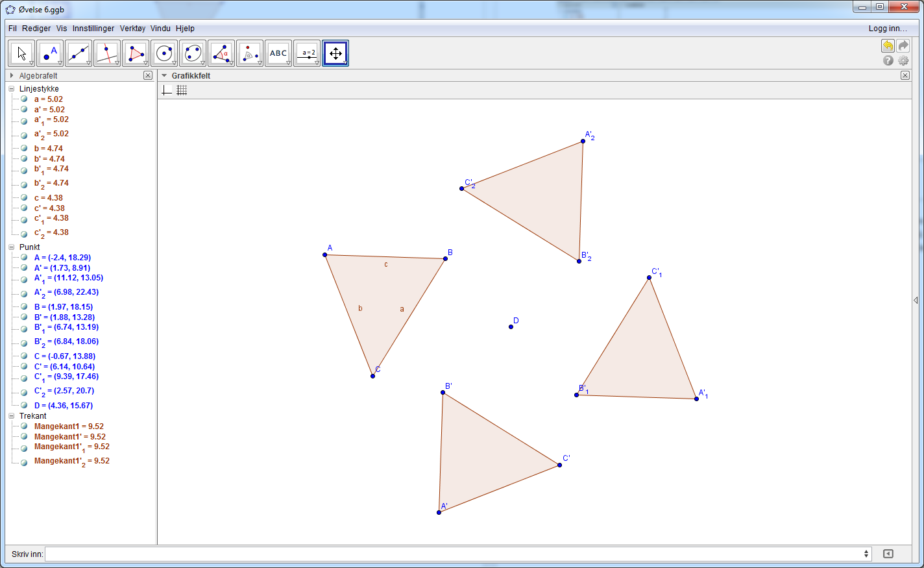Open the Polygon tool dropdown triangle
Screen dimensions: 924x568
point(145,63)
